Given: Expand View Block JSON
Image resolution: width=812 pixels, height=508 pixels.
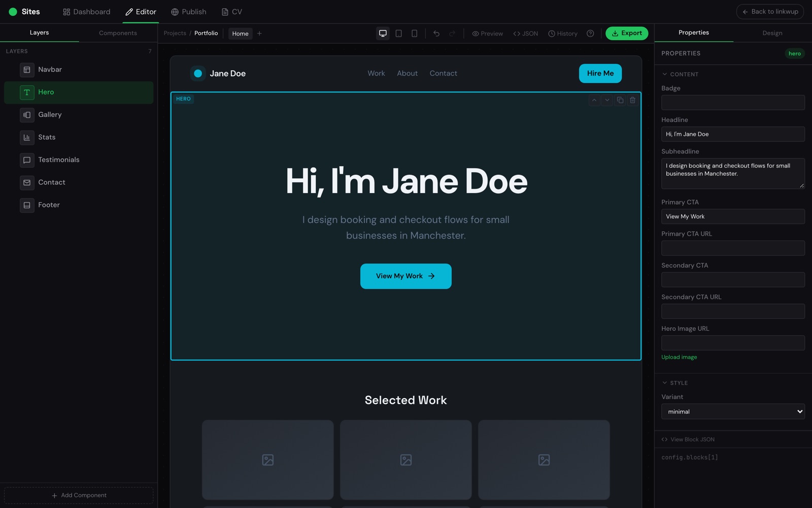Looking at the screenshot, I should point(688,439).
